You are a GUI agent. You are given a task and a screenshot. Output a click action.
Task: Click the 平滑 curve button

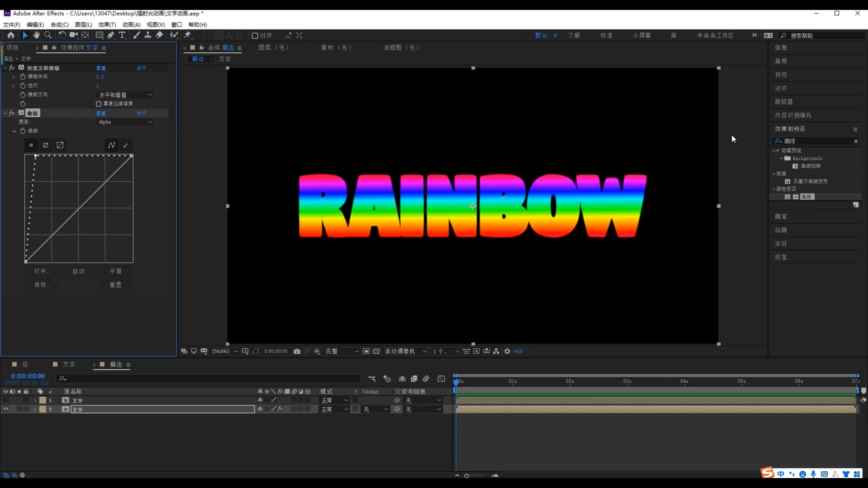[115, 271]
